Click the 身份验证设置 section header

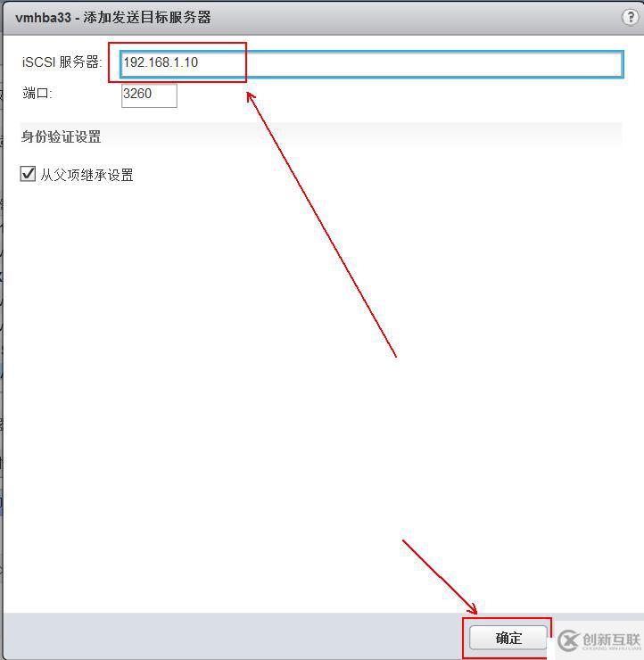pyautogui.click(x=61, y=136)
